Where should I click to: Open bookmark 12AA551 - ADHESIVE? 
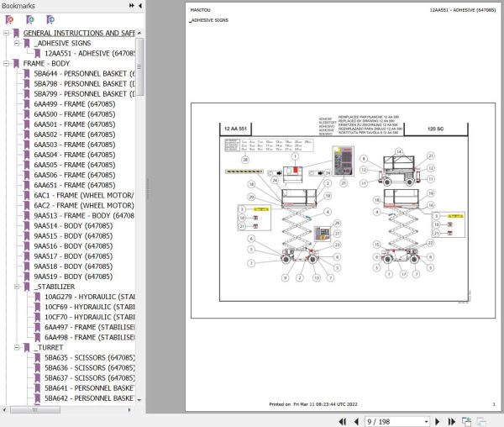(90, 54)
